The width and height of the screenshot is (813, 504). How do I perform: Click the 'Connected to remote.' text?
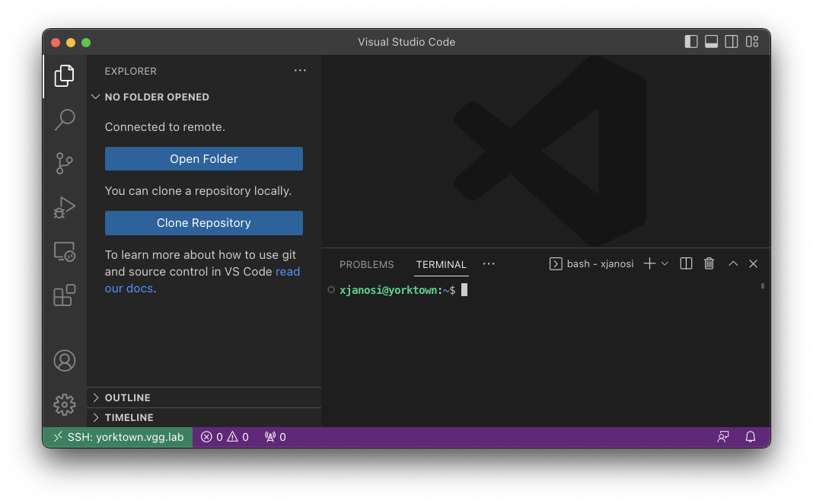pos(165,127)
